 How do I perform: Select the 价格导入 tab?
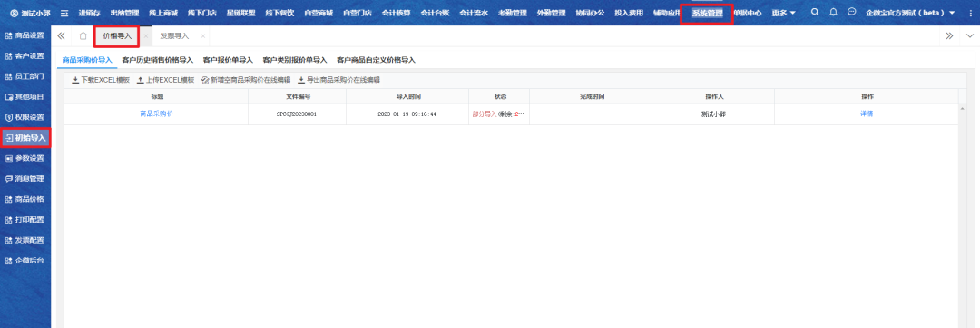pos(117,36)
